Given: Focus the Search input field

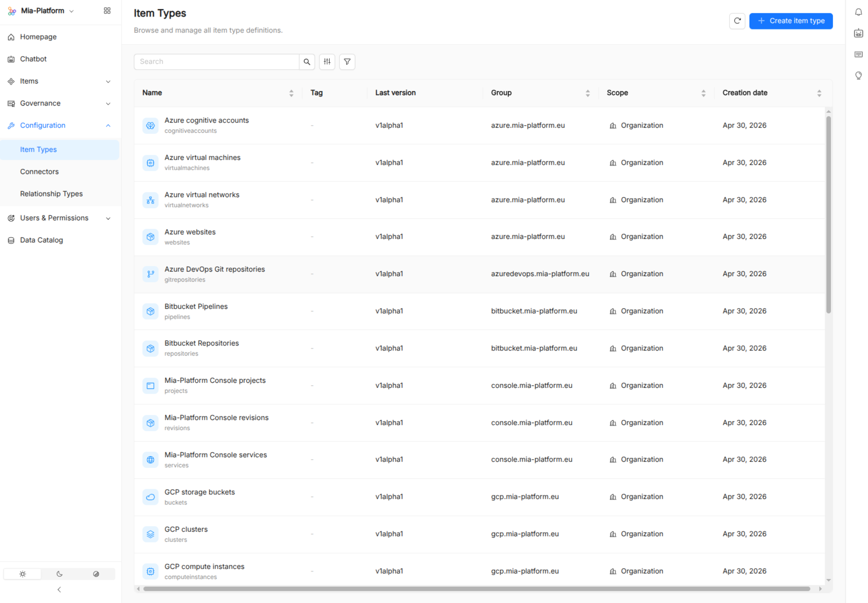Looking at the screenshot, I should tap(216, 62).
